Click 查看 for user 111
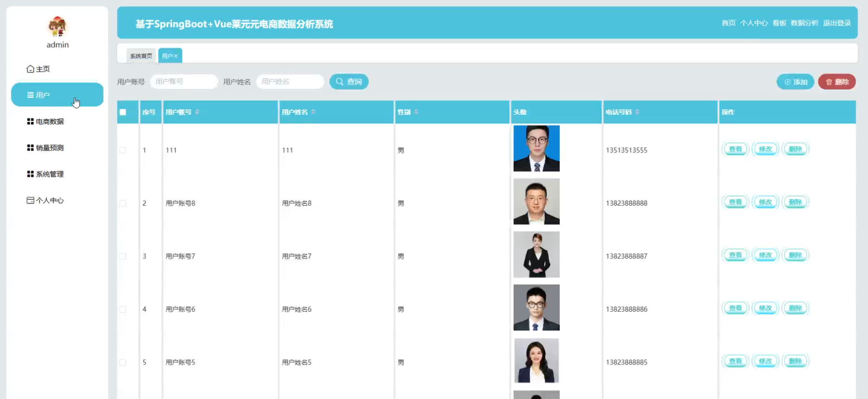This screenshot has width=868, height=399. click(735, 149)
